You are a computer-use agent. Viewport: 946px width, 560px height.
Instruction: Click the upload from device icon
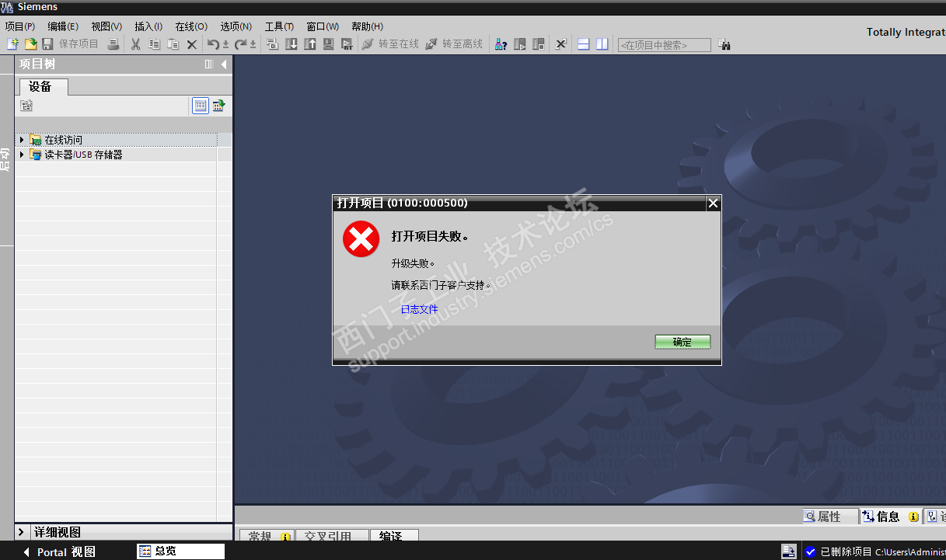click(310, 44)
